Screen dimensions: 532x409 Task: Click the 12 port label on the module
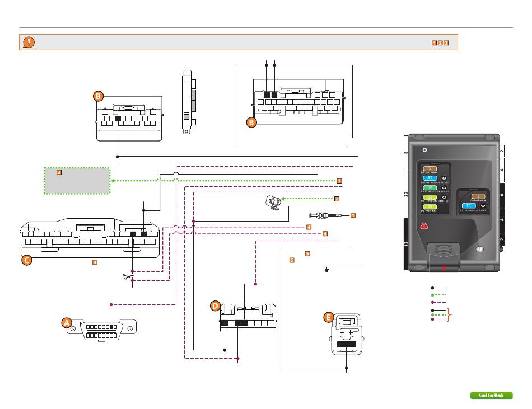coord(406,243)
